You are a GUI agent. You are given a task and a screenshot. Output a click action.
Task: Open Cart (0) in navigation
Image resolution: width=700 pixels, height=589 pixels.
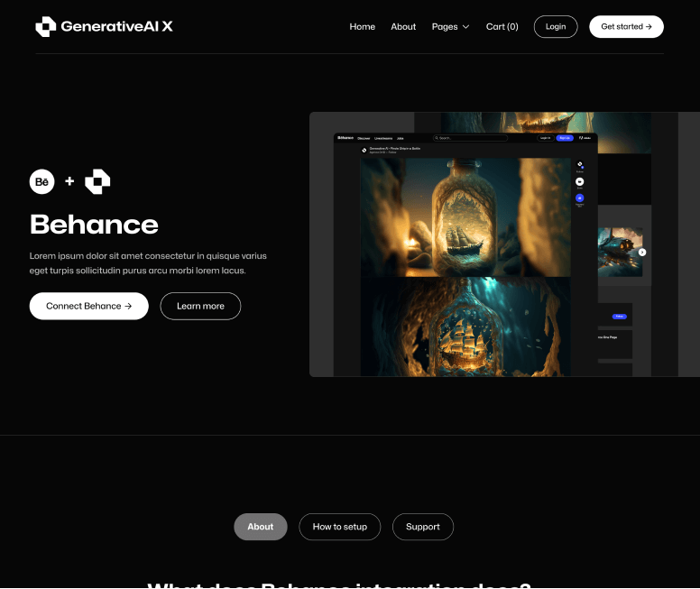point(502,27)
